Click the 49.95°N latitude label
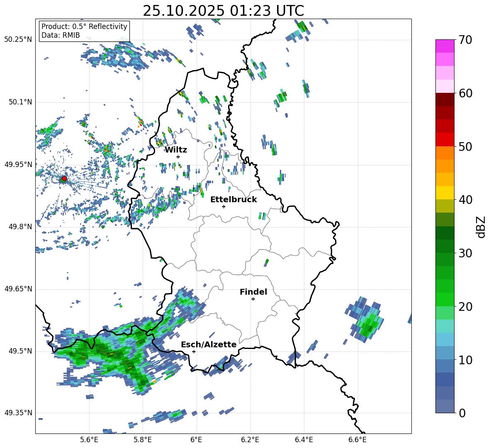Viewport: 491px width, 448px height. (x=18, y=164)
